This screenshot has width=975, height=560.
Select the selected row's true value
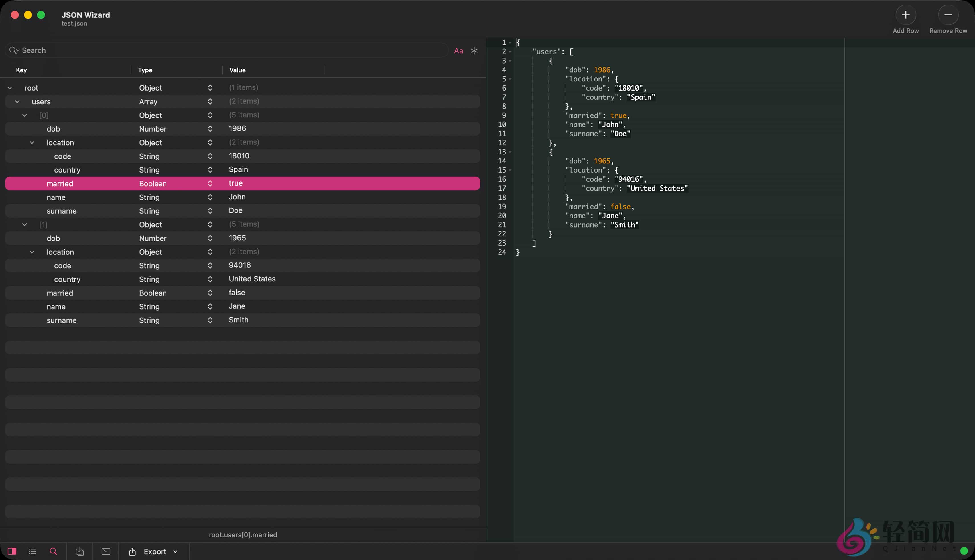pyautogui.click(x=235, y=183)
